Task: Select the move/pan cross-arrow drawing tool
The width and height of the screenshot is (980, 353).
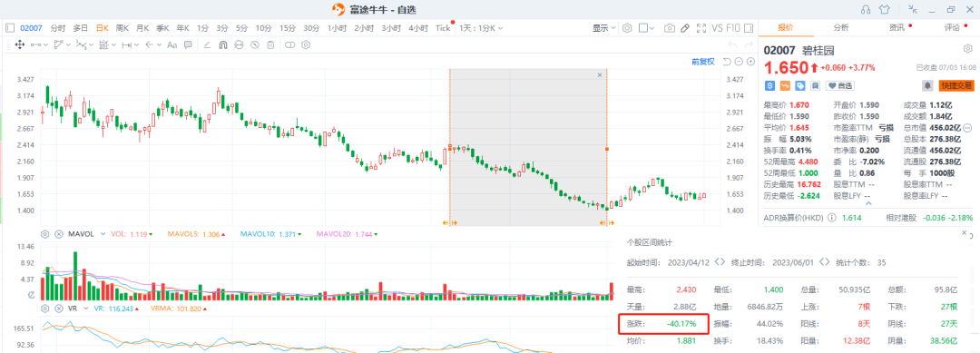Action: tap(19, 44)
